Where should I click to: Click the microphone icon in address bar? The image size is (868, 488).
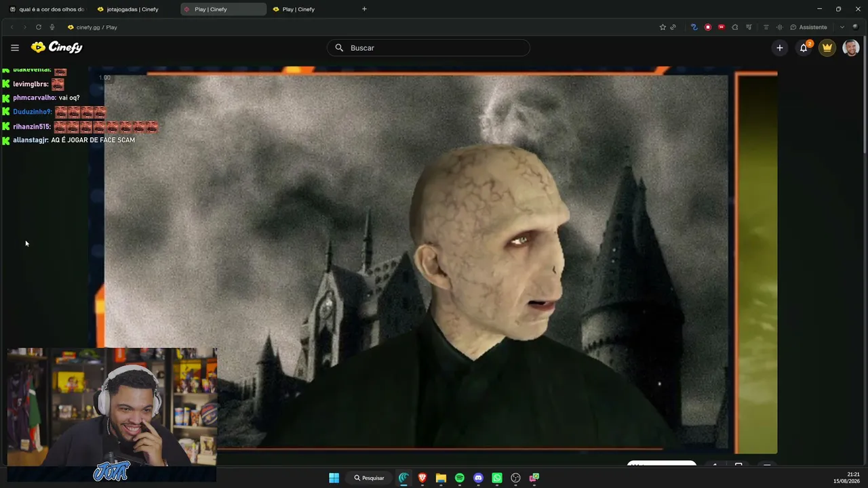coord(52,27)
